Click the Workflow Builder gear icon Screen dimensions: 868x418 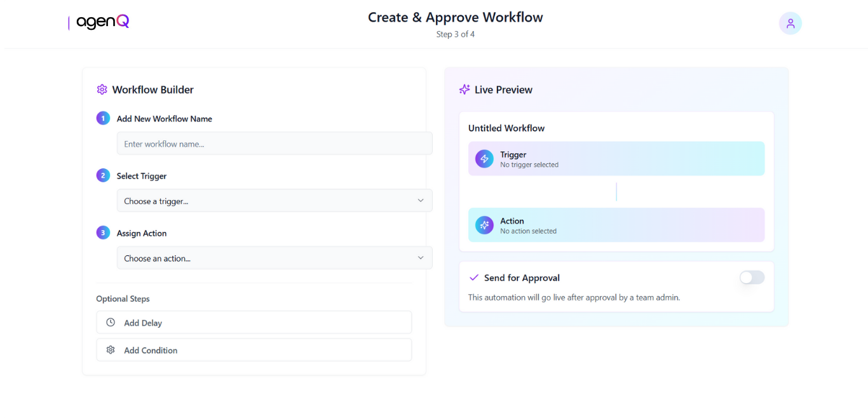[102, 90]
